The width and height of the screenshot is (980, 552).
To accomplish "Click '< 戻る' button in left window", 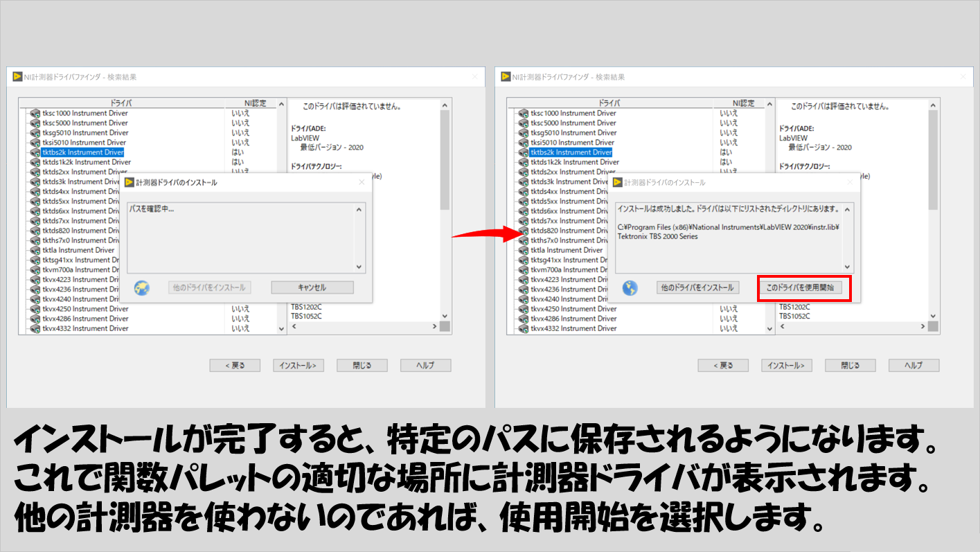I will pyautogui.click(x=235, y=366).
